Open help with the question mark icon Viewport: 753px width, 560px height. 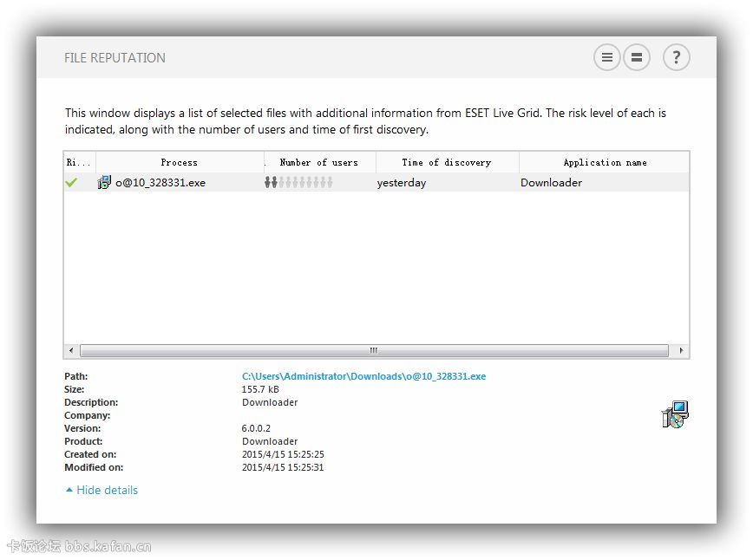676,57
